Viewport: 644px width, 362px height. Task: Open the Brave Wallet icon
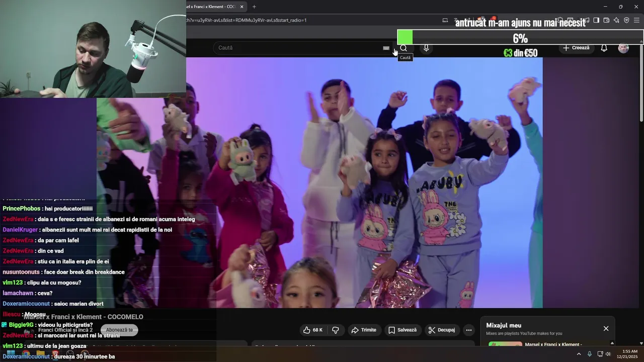pyautogui.click(x=606, y=20)
